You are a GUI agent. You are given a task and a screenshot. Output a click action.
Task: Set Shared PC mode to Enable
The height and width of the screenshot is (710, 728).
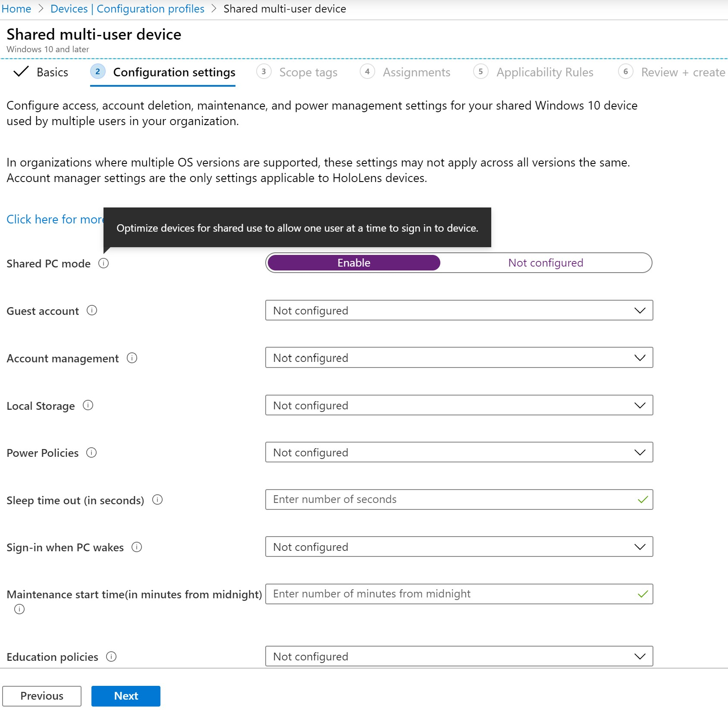click(354, 263)
